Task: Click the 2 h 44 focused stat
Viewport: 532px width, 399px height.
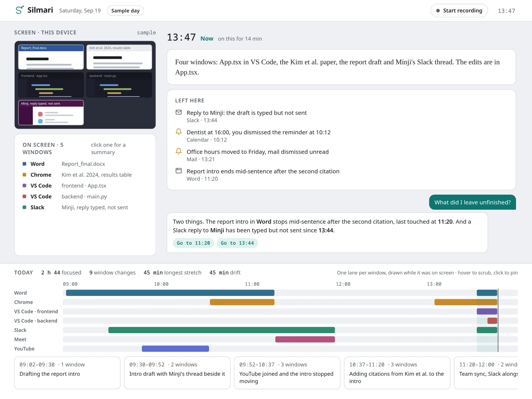Action: tap(61, 273)
